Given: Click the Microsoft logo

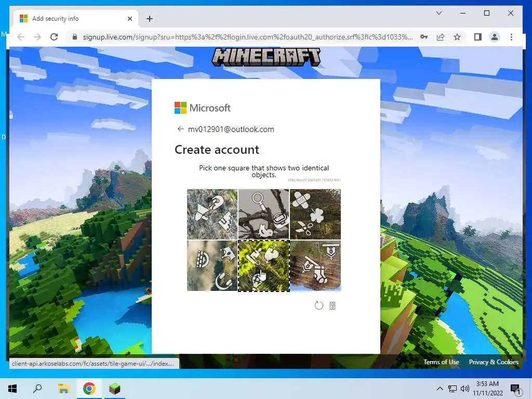Looking at the screenshot, I should pos(203,108).
